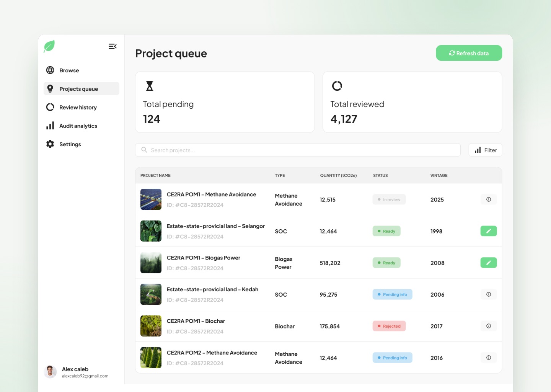This screenshot has height=392, width=551.
Task: Click the circle icon in Total reviewed
Action: 337,86
